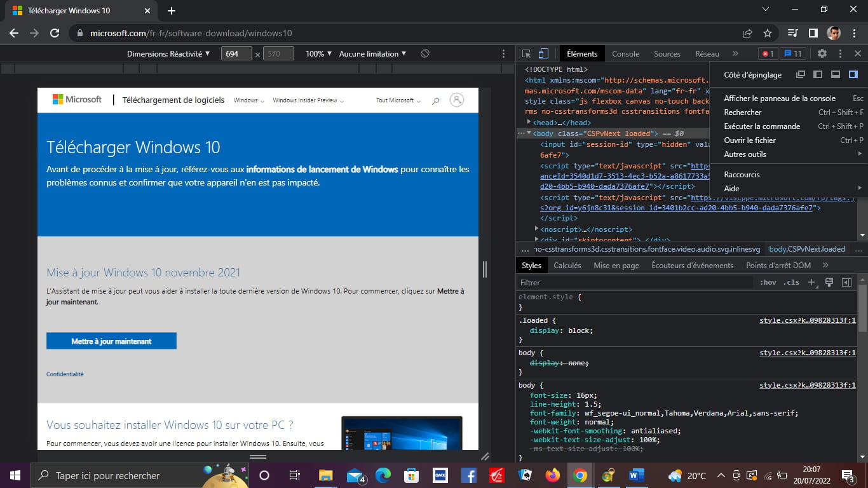Open a new tab with the plus button
This screenshot has height=488, width=868.
click(x=172, y=11)
